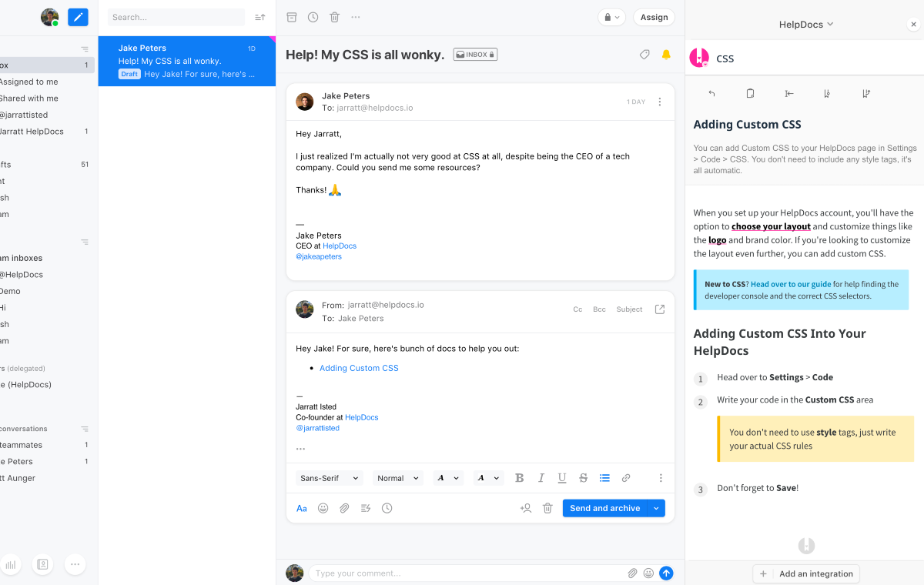Insert a hyperlink with the link icon

click(626, 478)
